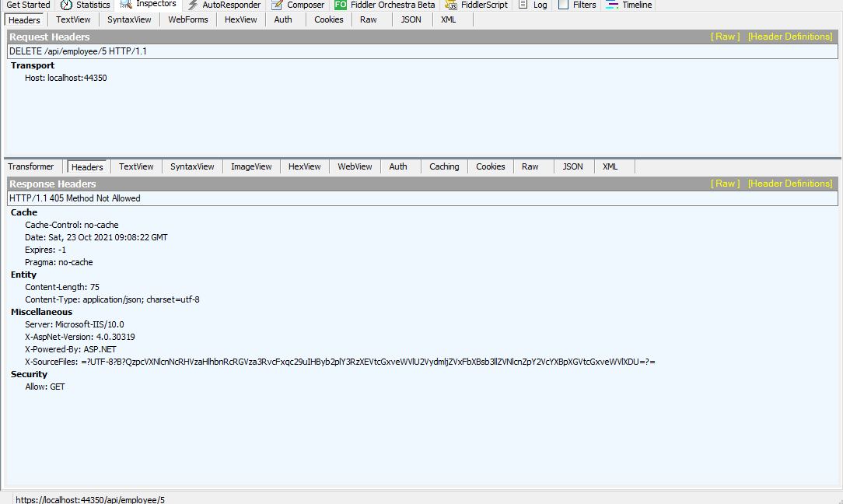This screenshot has width=843, height=504.
Task: Select response JSON tab
Action: click(572, 166)
